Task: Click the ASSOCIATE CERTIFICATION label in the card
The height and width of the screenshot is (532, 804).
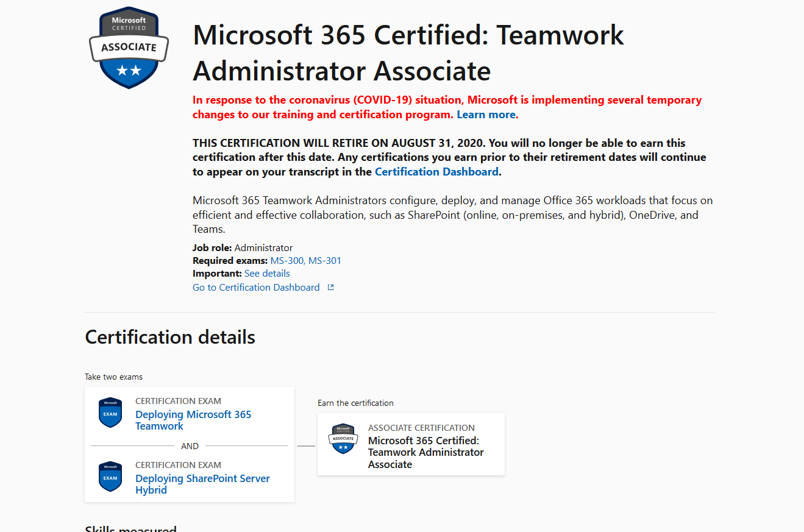Action: [421, 428]
